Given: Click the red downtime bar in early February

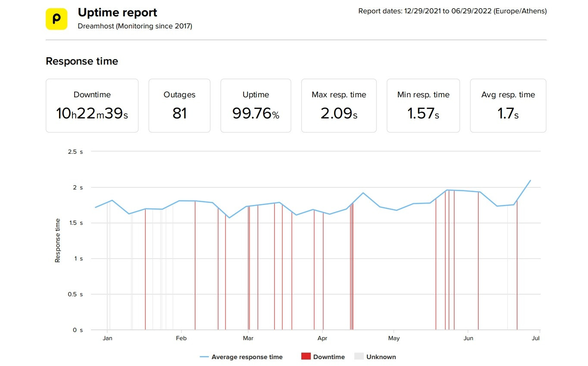Looking at the screenshot, I should [x=195, y=265].
